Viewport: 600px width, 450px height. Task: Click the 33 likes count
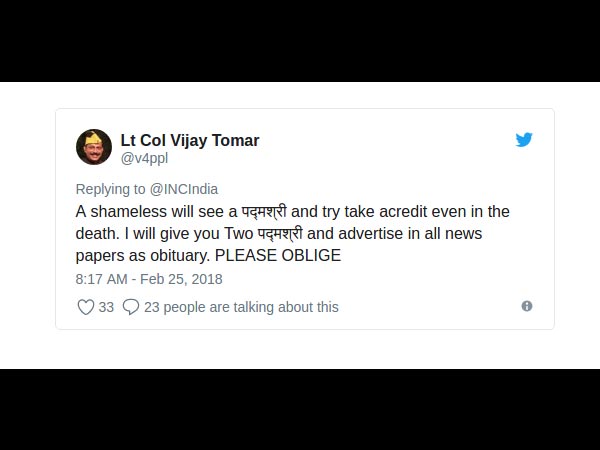pos(106,307)
